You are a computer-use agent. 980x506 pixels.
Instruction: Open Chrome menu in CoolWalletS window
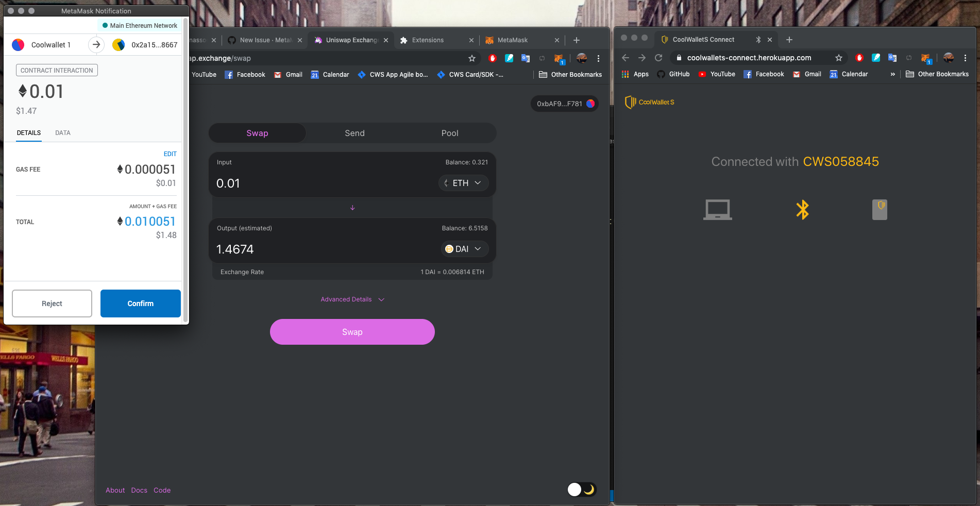[965, 58]
